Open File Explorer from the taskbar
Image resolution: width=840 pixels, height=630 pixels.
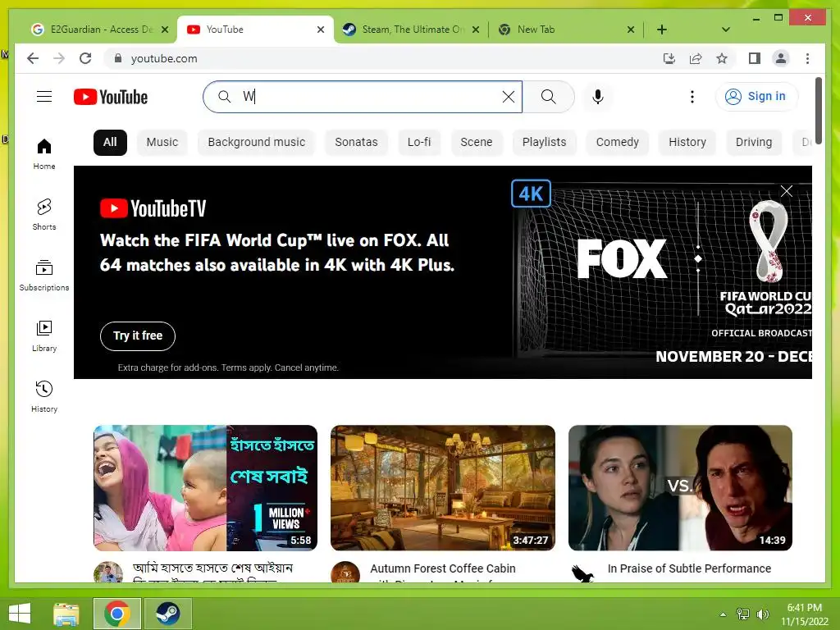(x=66, y=614)
